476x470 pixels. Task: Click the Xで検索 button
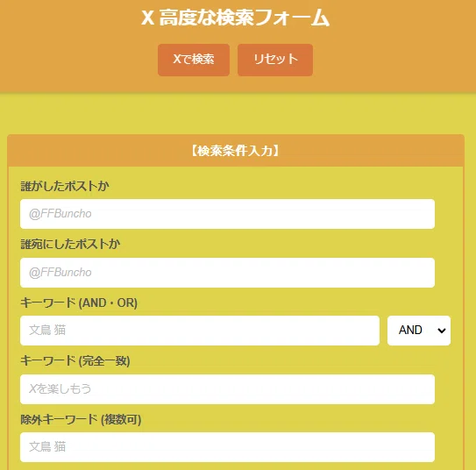(x=194, y=60)
